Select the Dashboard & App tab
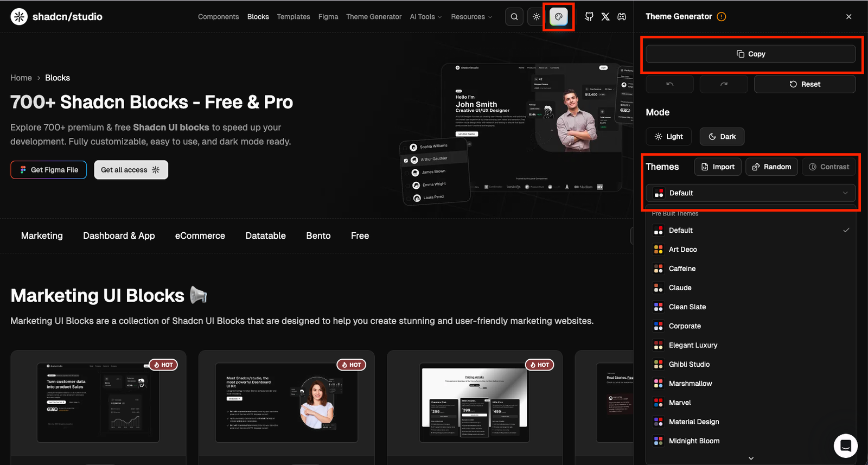Viewport: 868px width, 465px height. pyautogui.click(x=119, y=236)
